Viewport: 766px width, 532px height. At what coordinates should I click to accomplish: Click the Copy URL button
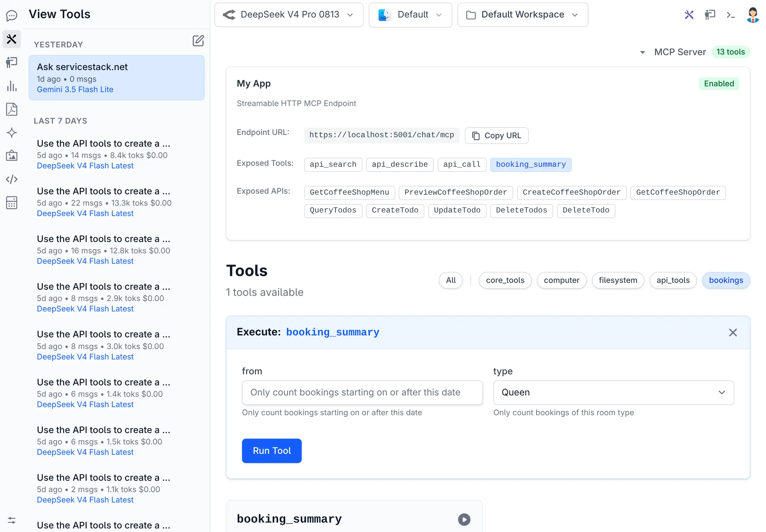click(496, 136)
